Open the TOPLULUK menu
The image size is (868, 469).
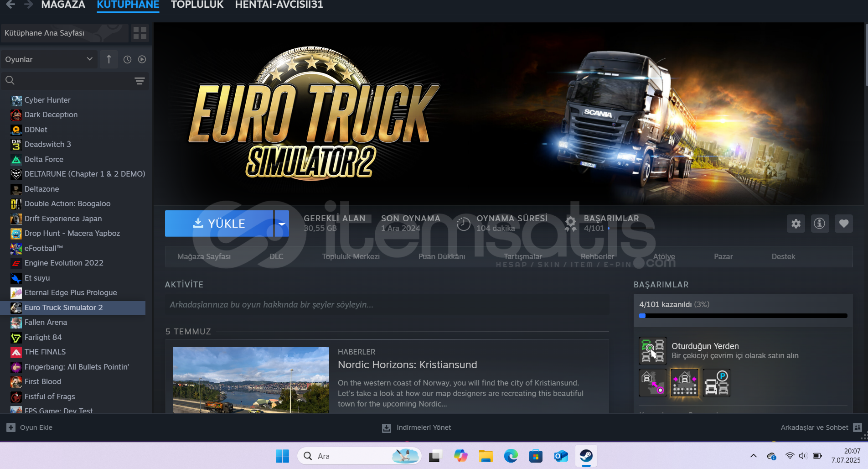[197, 5]
